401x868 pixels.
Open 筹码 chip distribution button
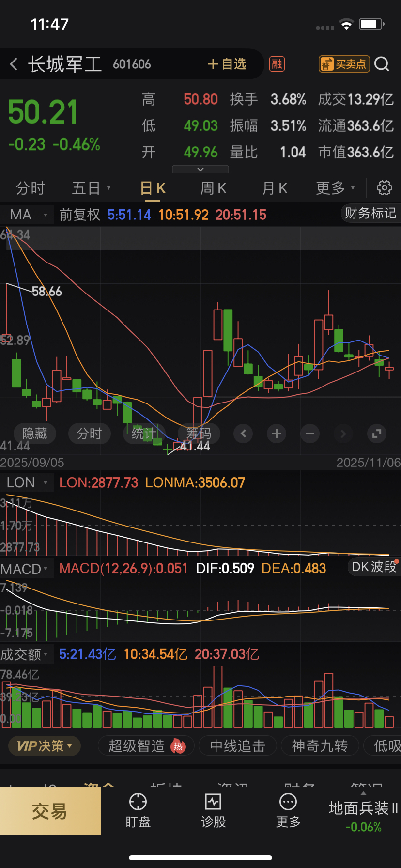(199, 434)
